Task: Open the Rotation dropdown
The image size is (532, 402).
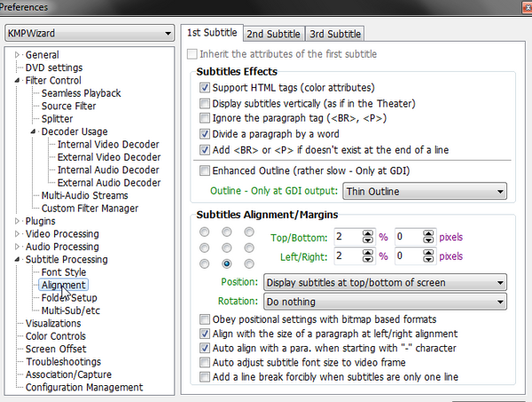Action: point(385,302)
